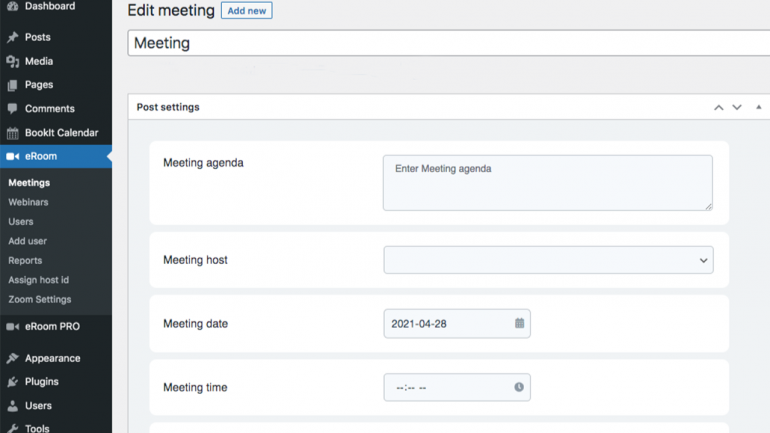Click the Media icon in sidebar
770x433 pixels.
click(x=13, y=61)
